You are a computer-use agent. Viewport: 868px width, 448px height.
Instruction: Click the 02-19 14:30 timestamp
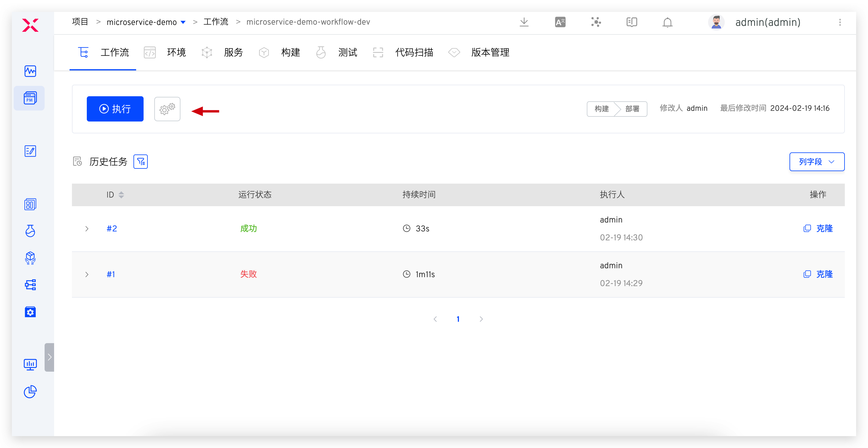coord(621,237)
